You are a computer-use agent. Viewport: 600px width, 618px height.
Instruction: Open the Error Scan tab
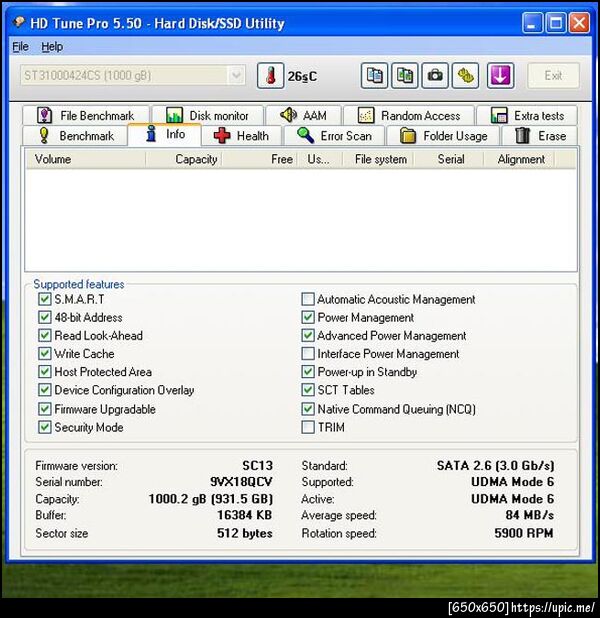tap(334, 136)
